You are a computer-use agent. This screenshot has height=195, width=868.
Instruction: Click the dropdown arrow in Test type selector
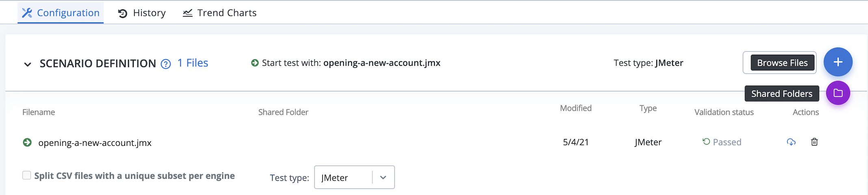[x=383, y=178]
